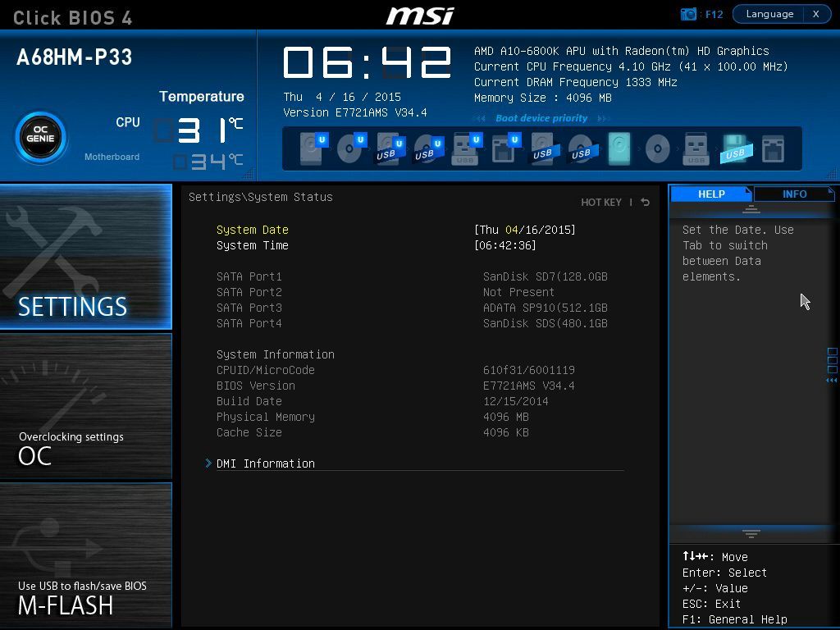The width and height of the screenshot is (840, 630).
Task: Select the UEFI hard disk boot device icon
Action: 314,148
